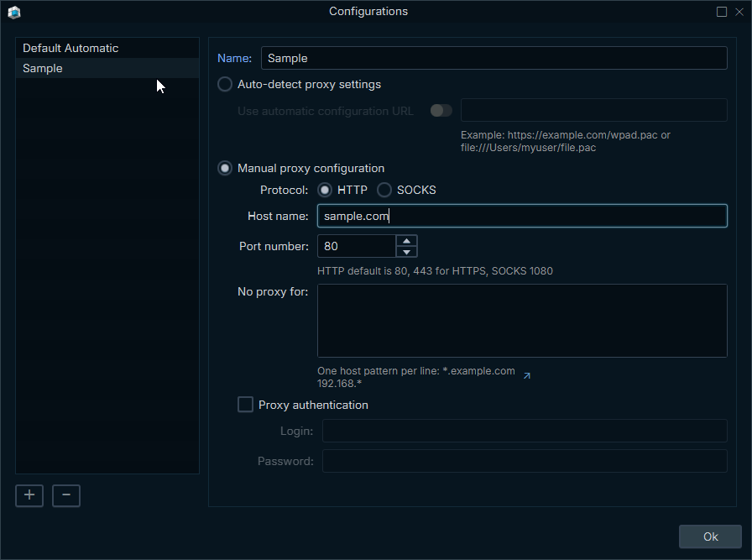Select Manual proxy configuration radio
Screen dimensions: 752x560
[x=225, y=168]
